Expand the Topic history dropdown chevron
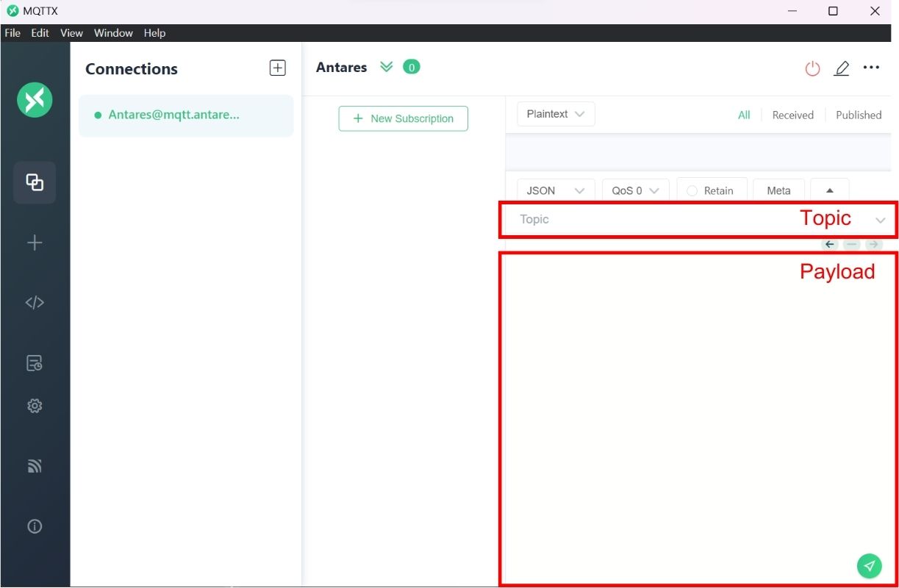899x588 pixels. point(881,220)
